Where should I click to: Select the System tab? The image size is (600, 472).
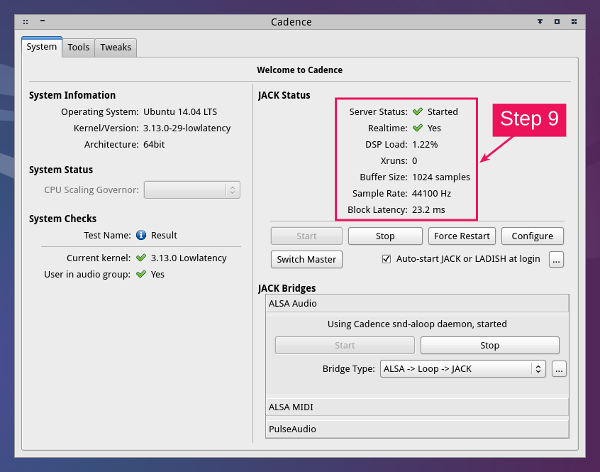42,47
